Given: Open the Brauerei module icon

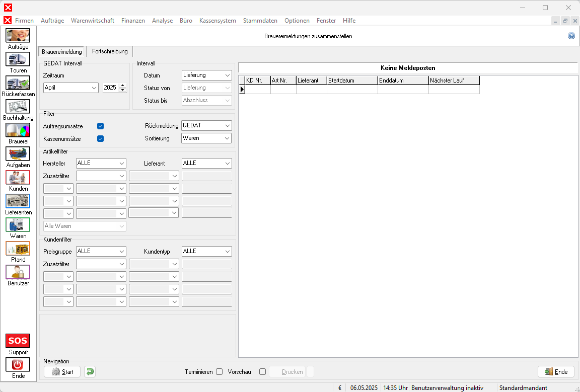Looking at the screenshot, I should pyautogui.click(x=18, y=130).
